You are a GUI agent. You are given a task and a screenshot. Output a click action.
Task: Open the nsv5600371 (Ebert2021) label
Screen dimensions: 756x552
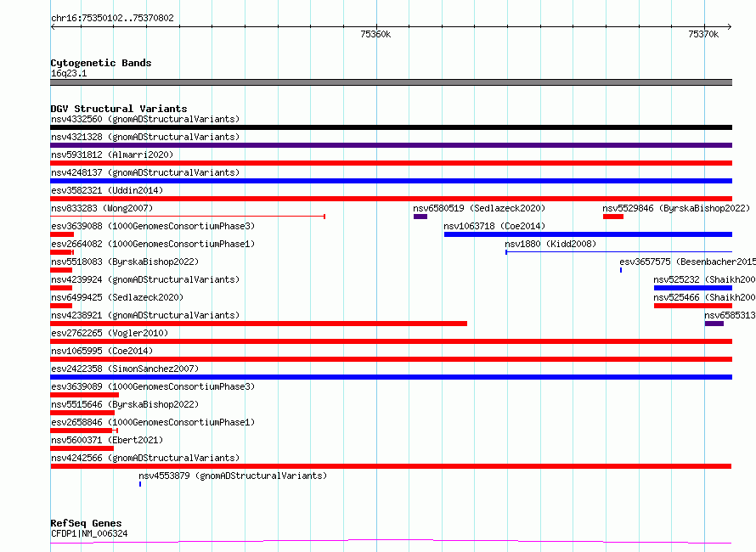(107, 440)
